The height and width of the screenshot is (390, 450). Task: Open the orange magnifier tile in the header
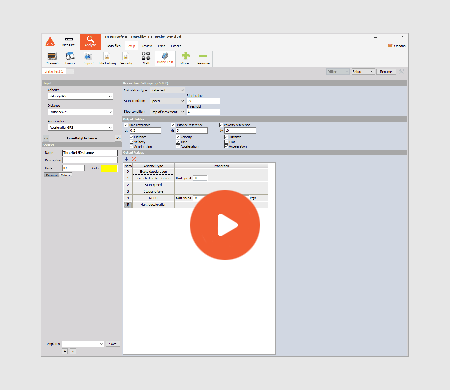[90, 42]
